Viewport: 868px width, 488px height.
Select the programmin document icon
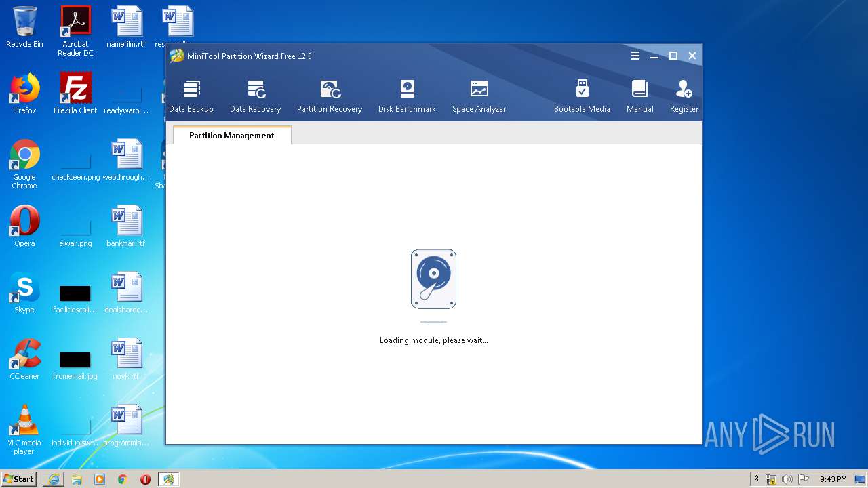(126, 426)
